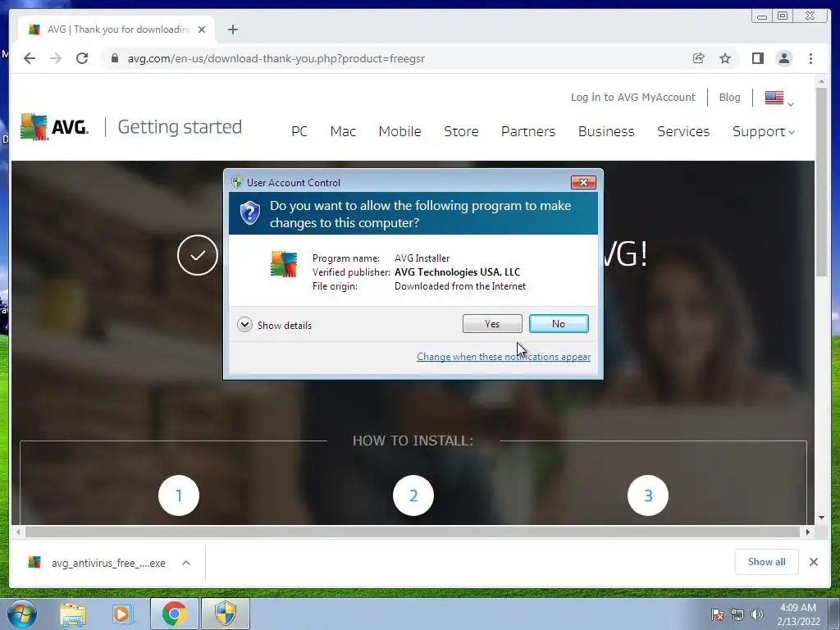The height and width of the screenshot is (630, 840).
Task: Expand Show details in UAC dialog
Action: pyautogui.click(x=274, y=325)
